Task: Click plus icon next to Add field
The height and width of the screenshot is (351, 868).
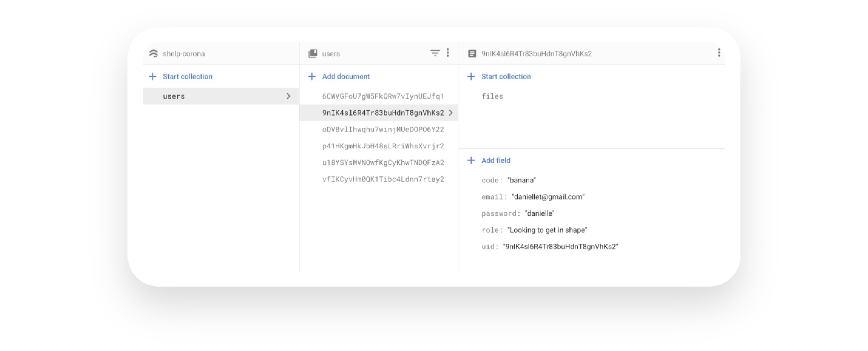Action: 471,160
